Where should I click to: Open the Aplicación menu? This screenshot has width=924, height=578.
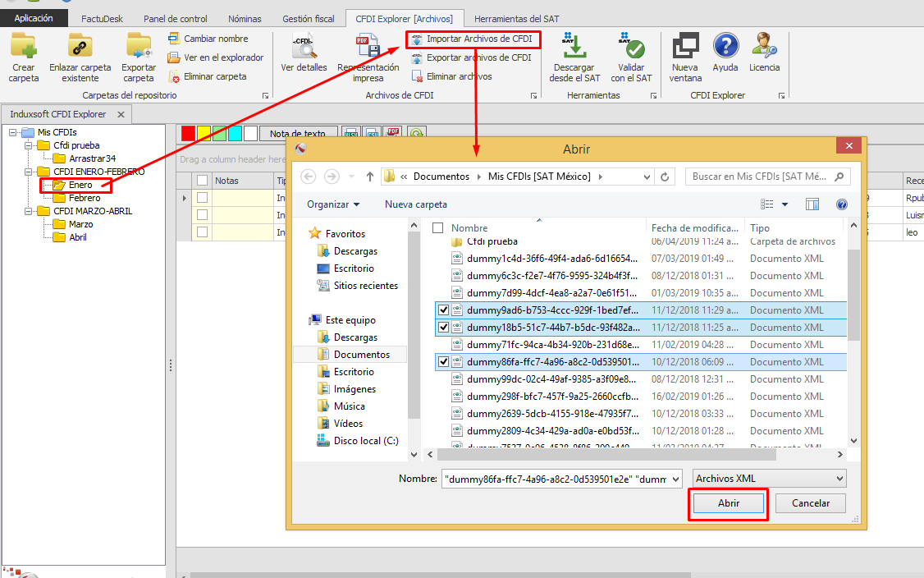[x=34, y=18]
